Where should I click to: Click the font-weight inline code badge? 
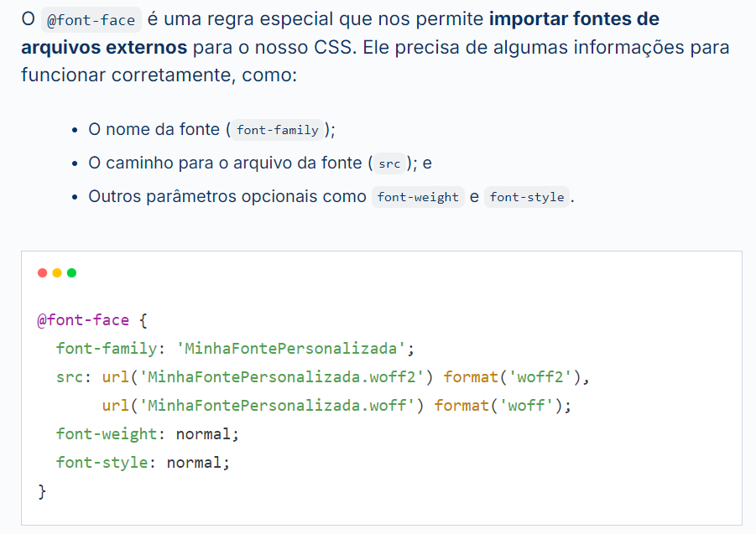point(418,197)
